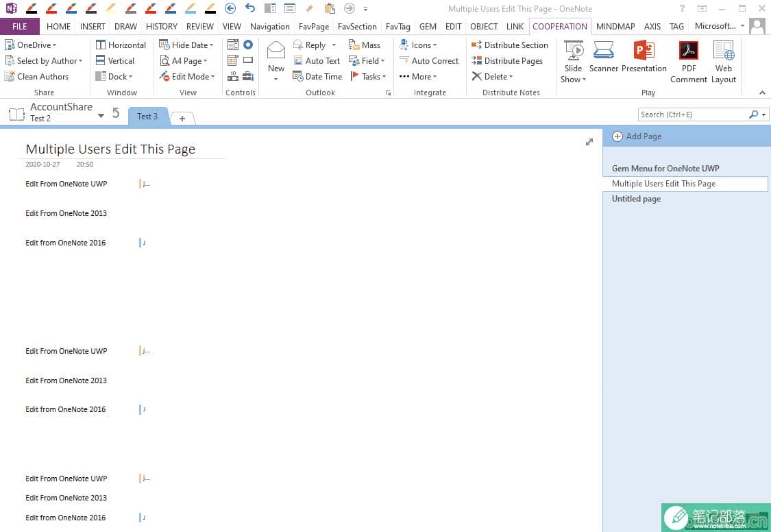This screenshot has width=771, height=532.
Task: Switch to the HOME tab
Action: 58,26
